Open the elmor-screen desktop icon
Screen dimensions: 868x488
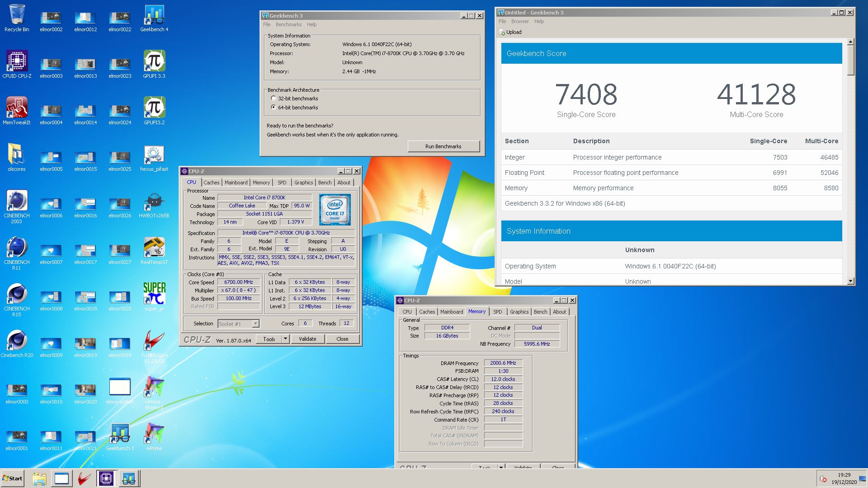(x=120, y=390)
